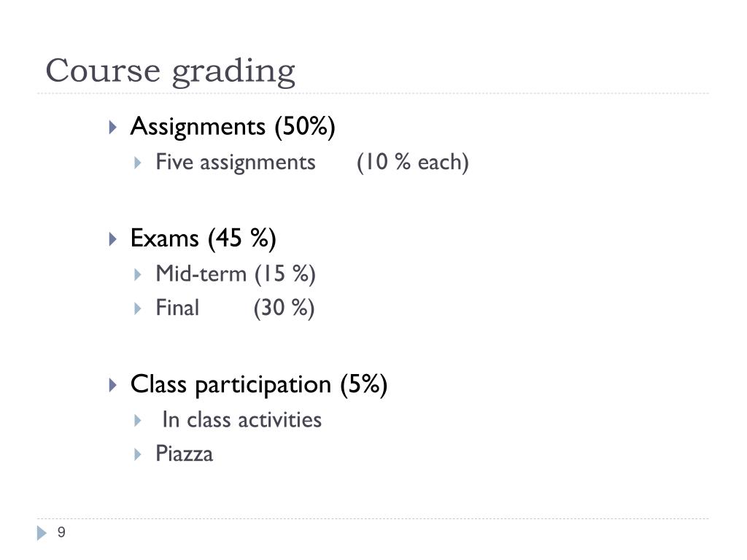Click the arrow bullet beside Class participation

click(x=113, y=385)
